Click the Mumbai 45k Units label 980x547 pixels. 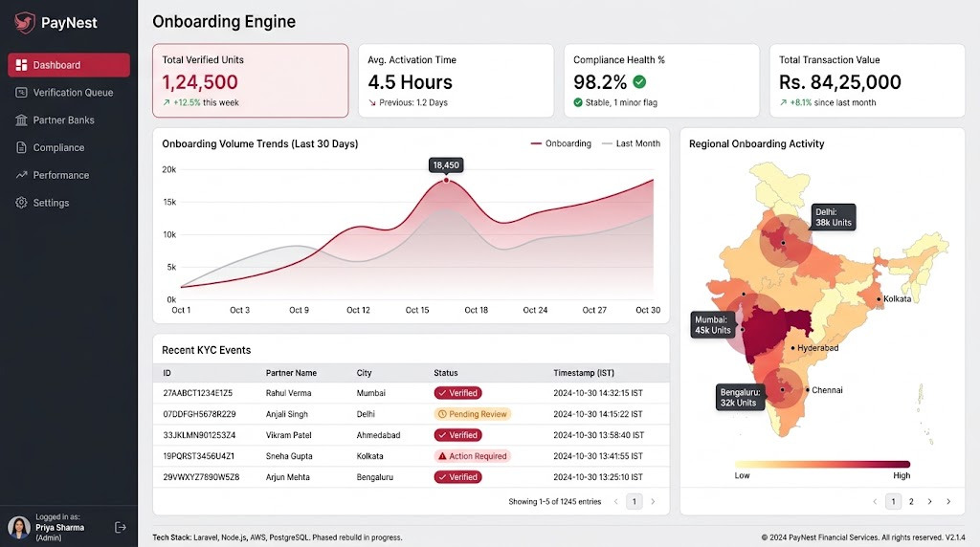[712, 325]
